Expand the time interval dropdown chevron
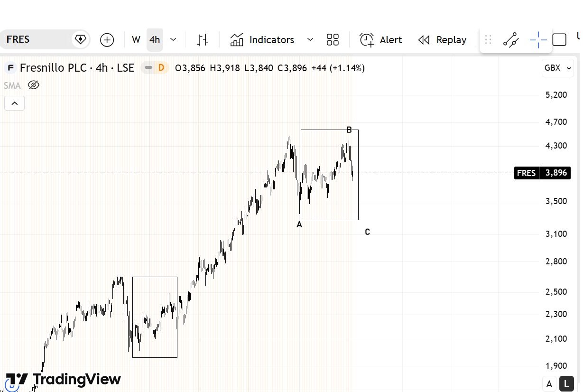The height and width of the screenshot is (392, 583). coord(173,40)
